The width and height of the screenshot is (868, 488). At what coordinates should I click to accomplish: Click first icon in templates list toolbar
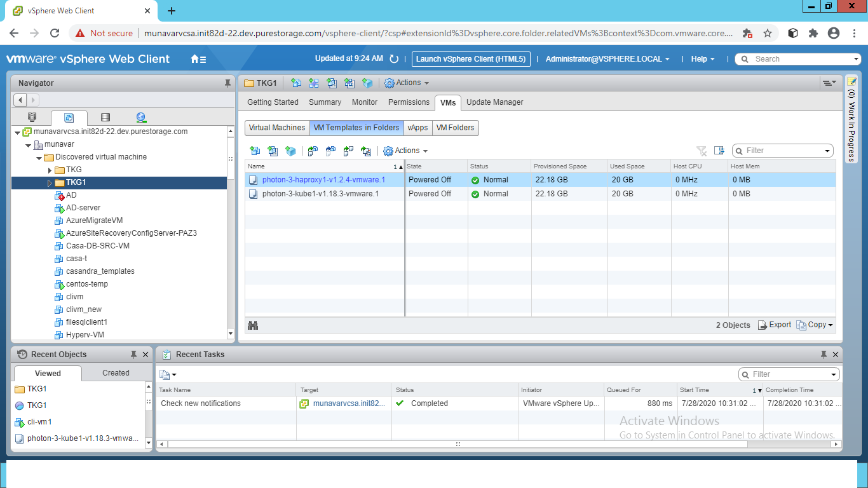255,151
